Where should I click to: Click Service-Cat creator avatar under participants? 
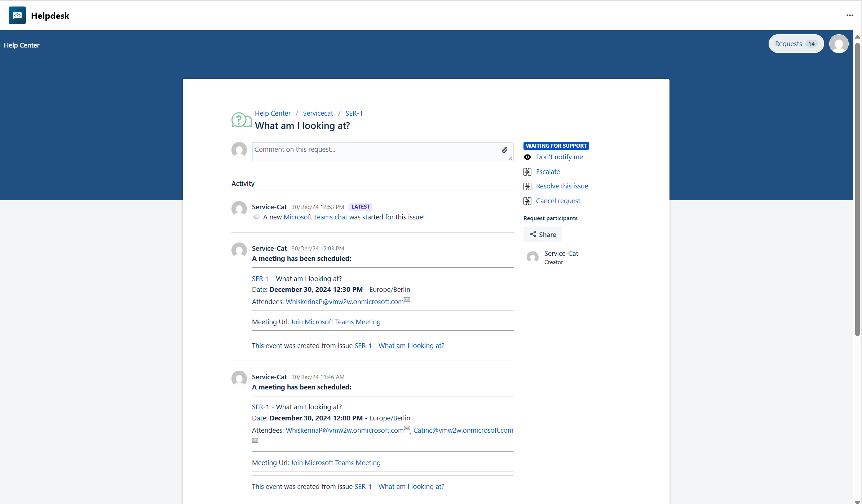pyautogui.click(x=532, y=257)
